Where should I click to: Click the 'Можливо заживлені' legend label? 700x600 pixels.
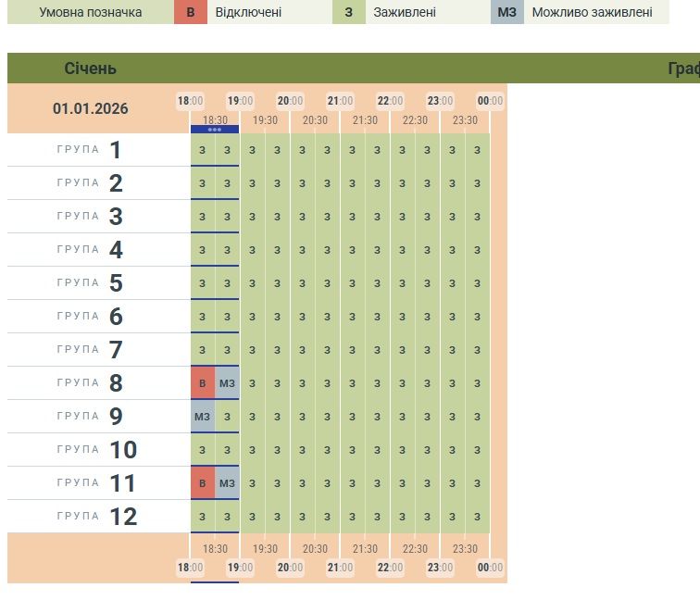coord(592,12)
